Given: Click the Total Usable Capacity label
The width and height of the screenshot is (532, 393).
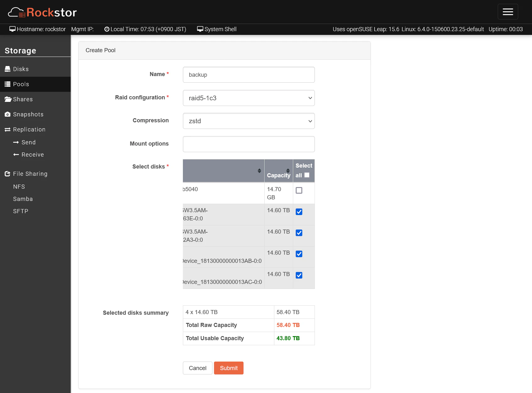Looking at the screenshot, I should 215,338.
